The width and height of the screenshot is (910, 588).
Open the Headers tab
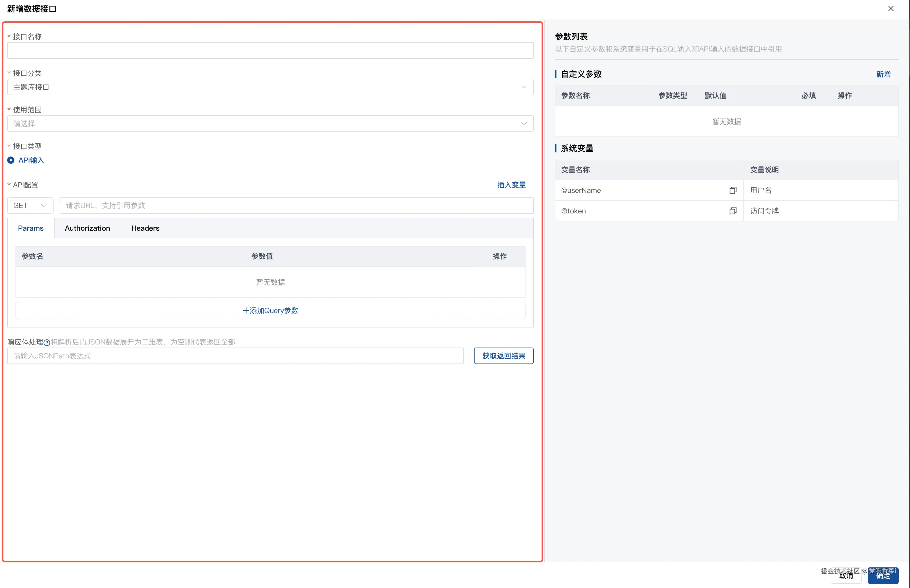145,228
